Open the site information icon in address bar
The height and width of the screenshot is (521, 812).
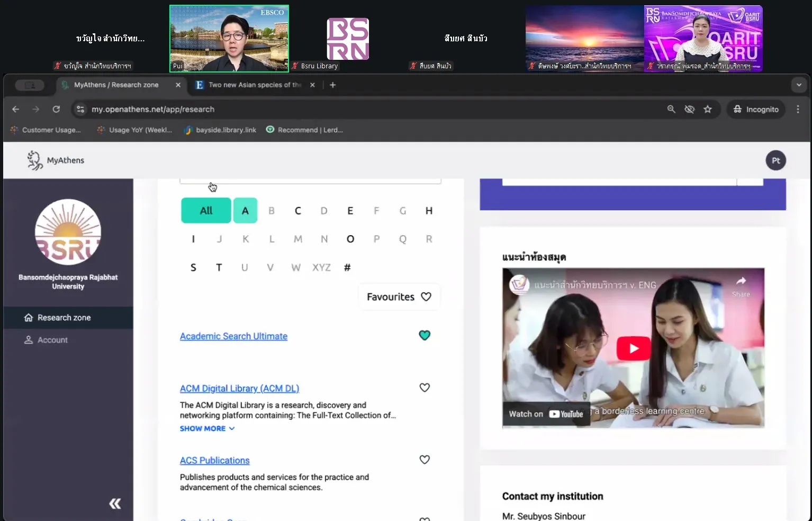tap(80, 109)
